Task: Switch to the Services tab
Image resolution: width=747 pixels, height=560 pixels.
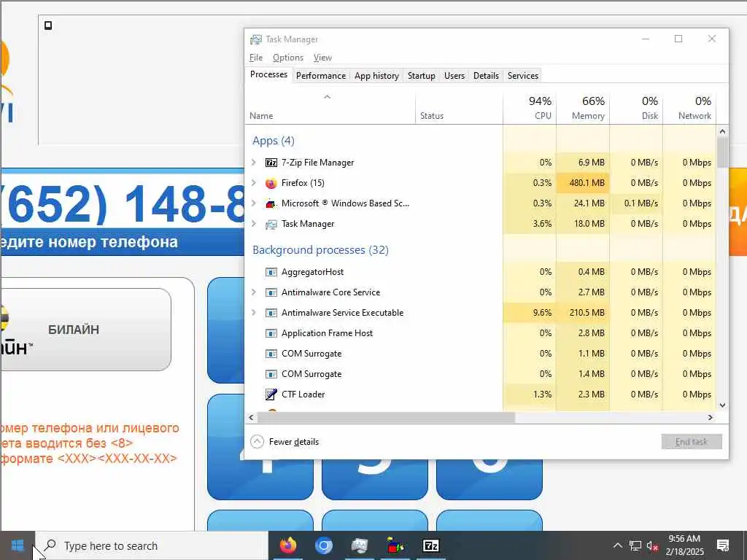Action: [x=522, y=76]
